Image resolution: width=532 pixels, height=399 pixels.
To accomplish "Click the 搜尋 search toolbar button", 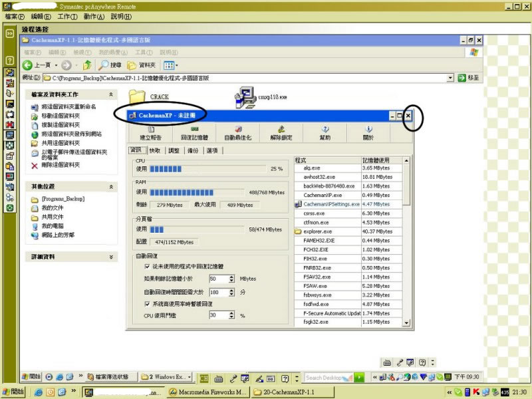I will (110, 65).
